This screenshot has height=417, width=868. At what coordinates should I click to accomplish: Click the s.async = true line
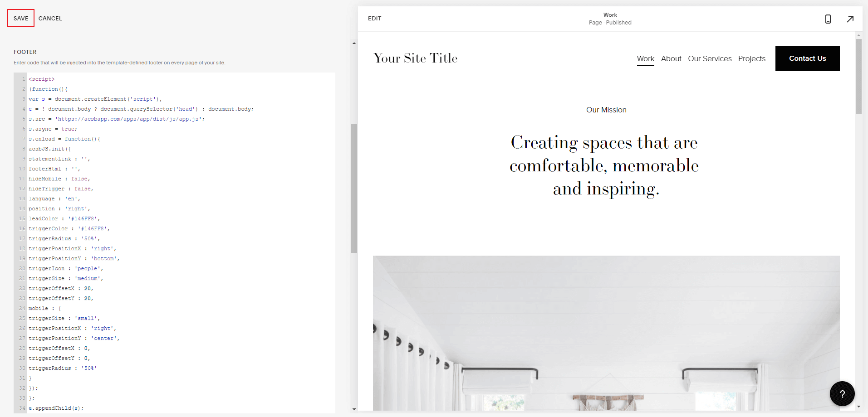53,129
